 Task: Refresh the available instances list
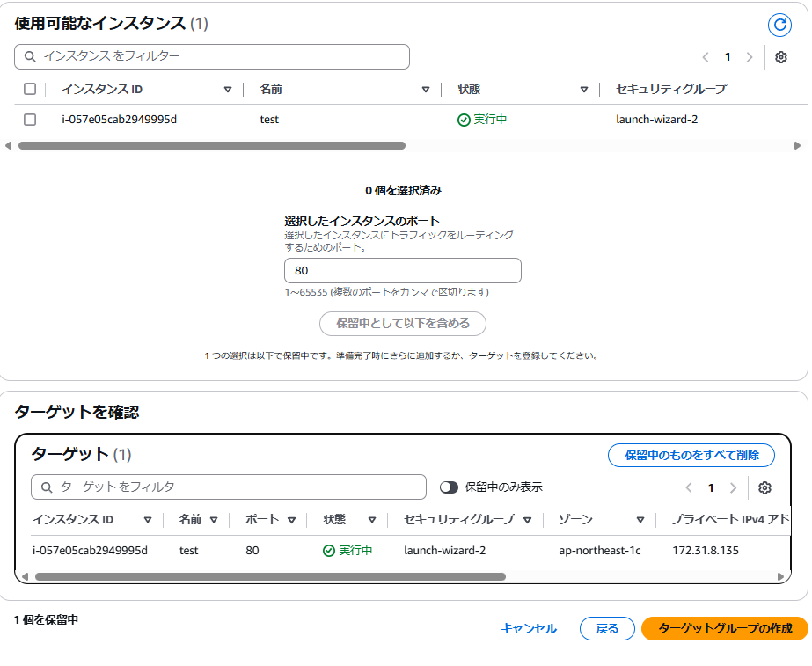pos(779,25)
